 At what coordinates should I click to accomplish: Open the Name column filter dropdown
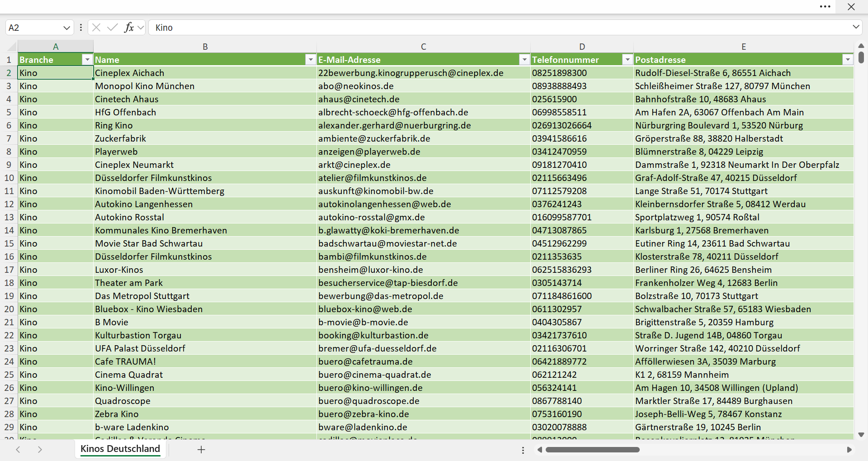(x=311, y=60)
